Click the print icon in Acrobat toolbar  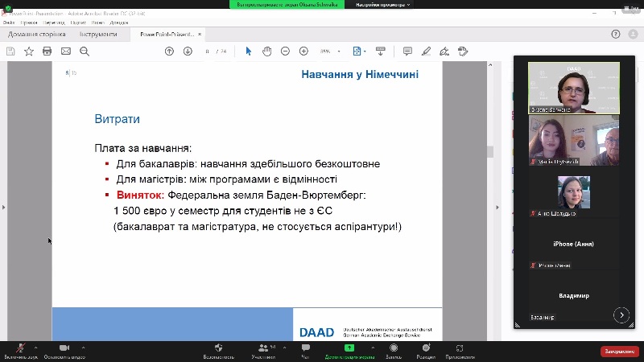tap(47, 51)
